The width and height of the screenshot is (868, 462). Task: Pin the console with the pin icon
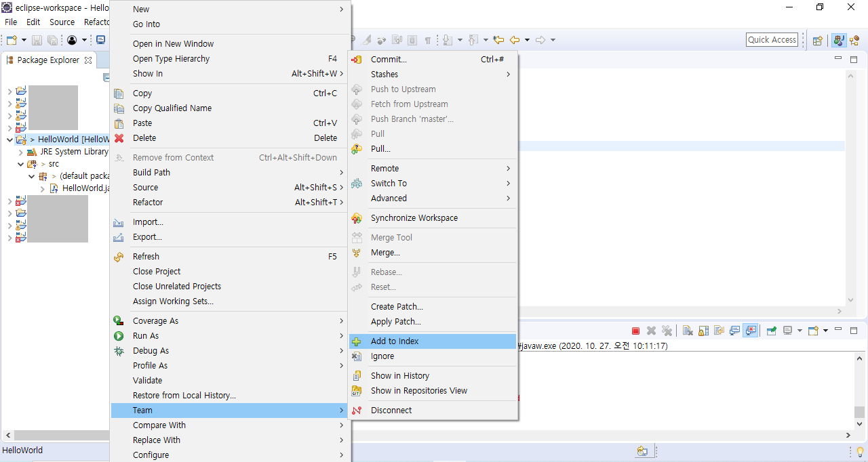click(772, 331)
